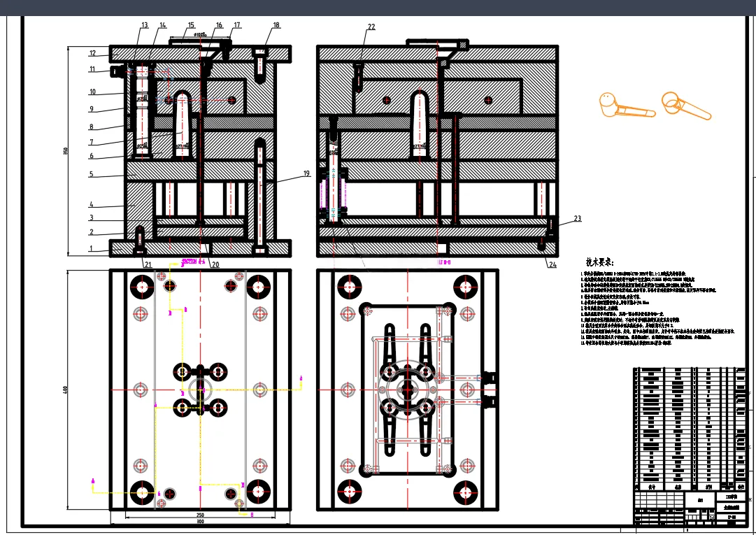
Task: Click part callout number 19
Action: pyautogui.click(x=306, y=173)
